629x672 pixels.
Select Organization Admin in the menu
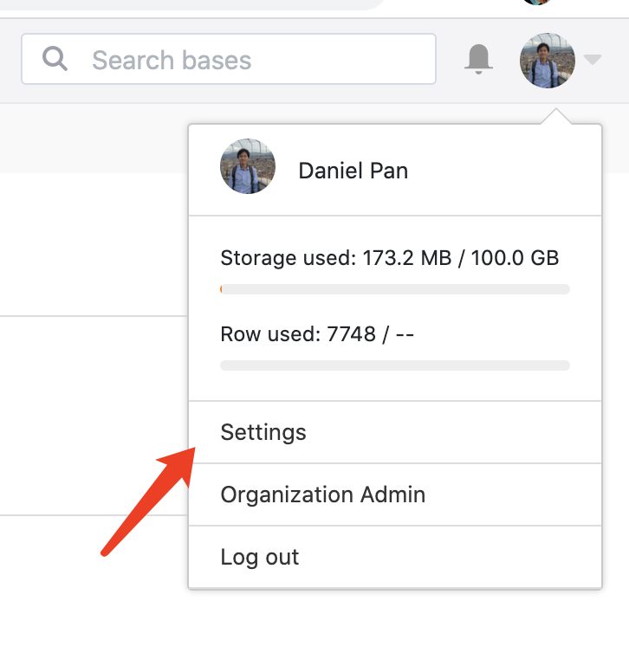322,494
